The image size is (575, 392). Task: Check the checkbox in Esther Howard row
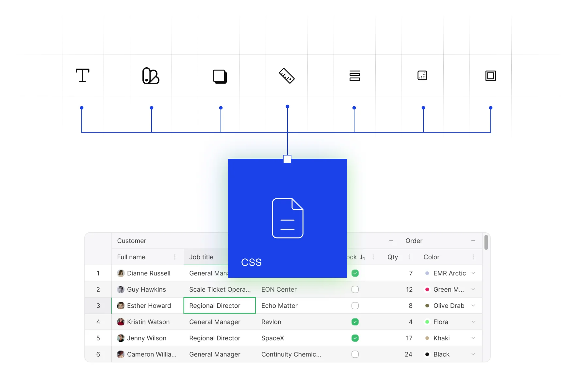(355, 305)
